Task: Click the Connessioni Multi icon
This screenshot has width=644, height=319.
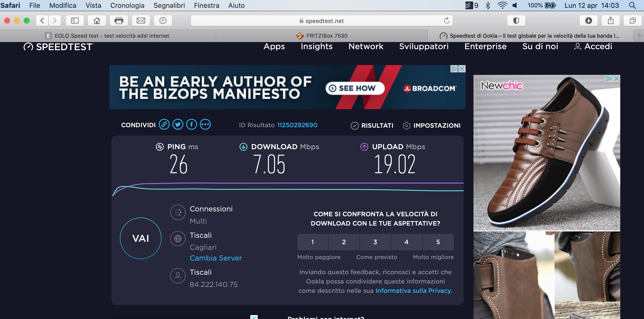Action: tap(178, 213)
